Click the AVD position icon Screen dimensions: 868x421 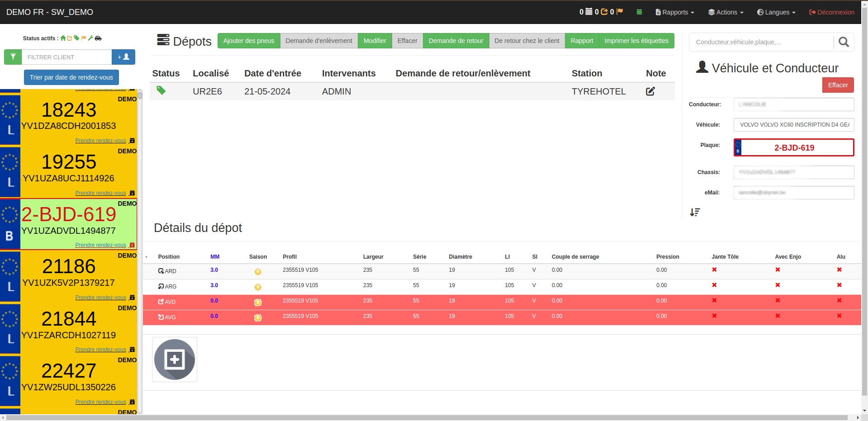pos(161,302)
